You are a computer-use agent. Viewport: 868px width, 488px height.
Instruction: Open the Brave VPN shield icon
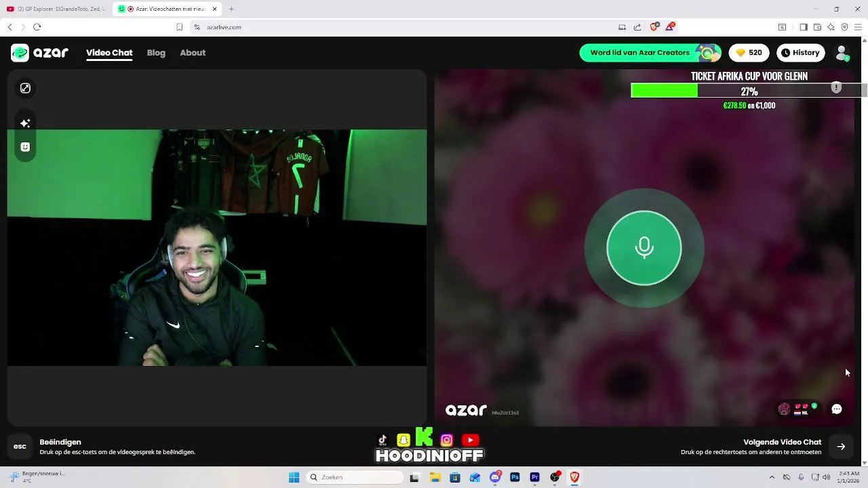point(844,27)
